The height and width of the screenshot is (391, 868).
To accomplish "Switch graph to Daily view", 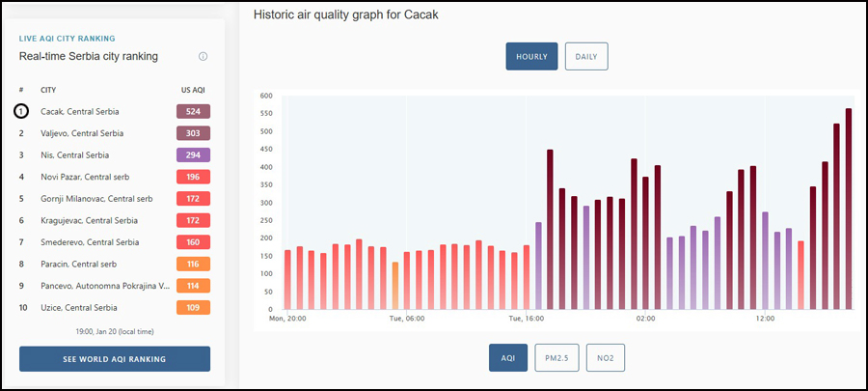I will coord(586,57).
